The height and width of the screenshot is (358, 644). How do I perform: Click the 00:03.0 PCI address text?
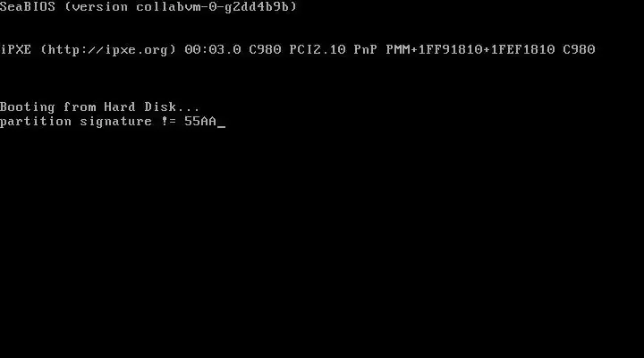[213, 50]
